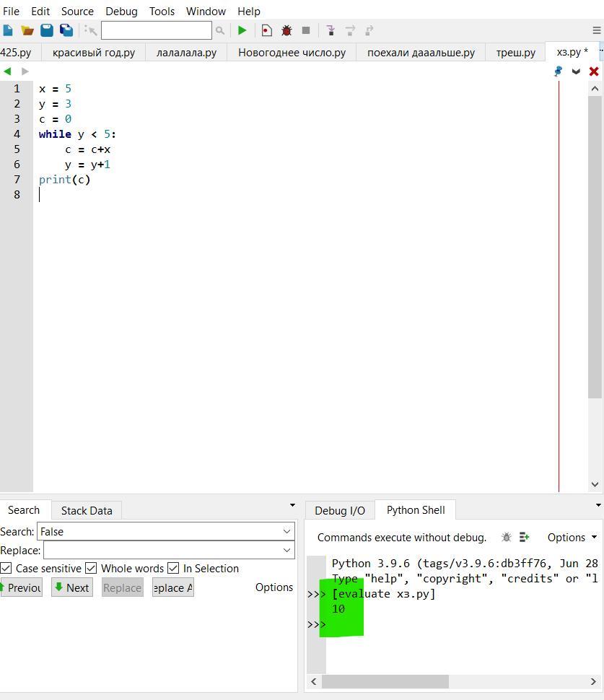Screen dimensions: 604x700
Task: Toggle the In Selection checkbox
Action: pos(173,569)
